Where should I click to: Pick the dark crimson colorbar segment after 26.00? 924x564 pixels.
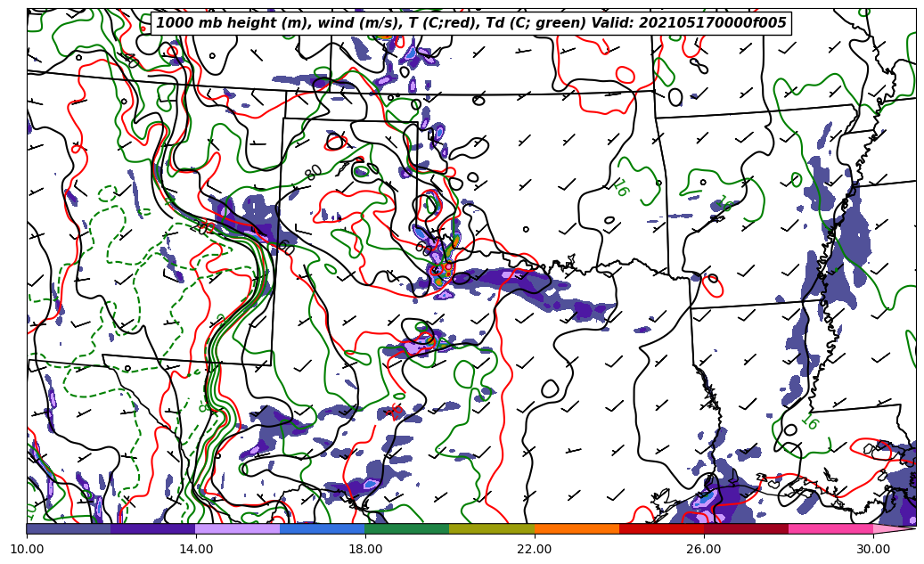(x=746, y=528)
